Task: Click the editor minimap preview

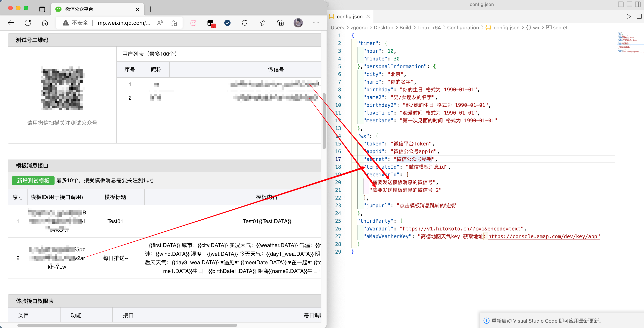Action: click(630, 42)
